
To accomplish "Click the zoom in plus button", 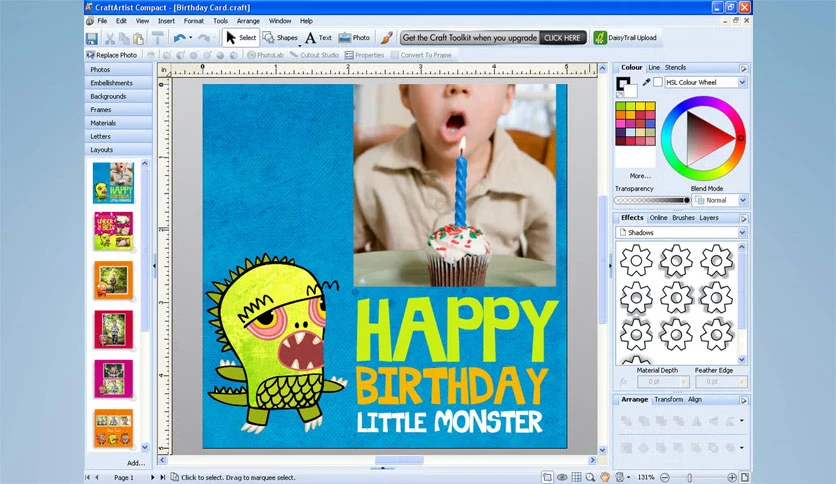I will (x=732, y=477).
